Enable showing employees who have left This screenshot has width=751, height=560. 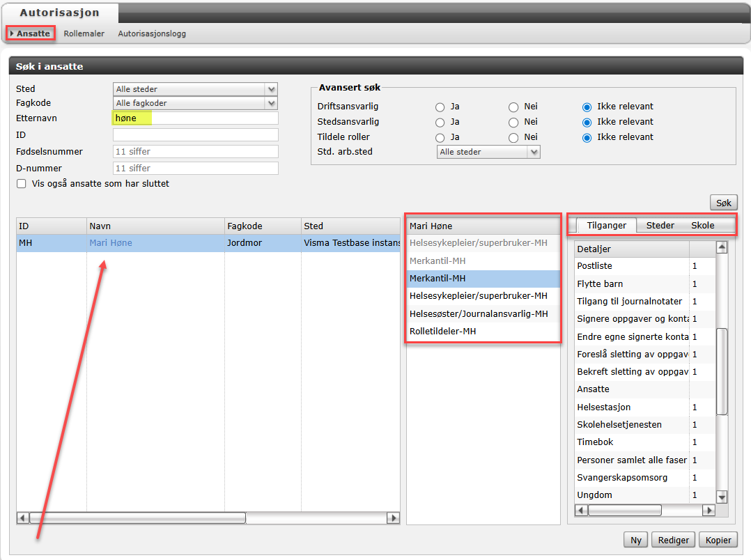[x=21, y=184]
